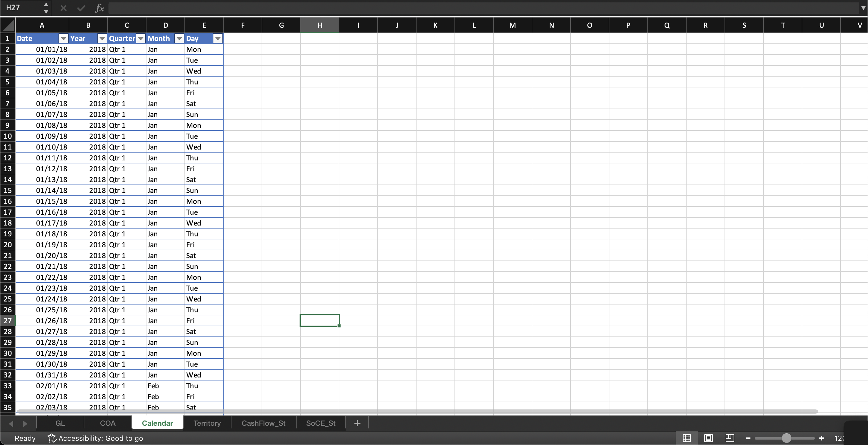Select row 27 header
This screenshot has height=445, width=868.
(x=8, y=320)
